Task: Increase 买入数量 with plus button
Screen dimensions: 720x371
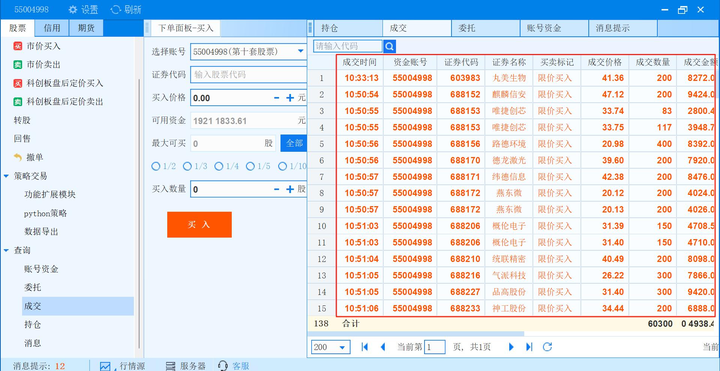Action: coord(290,189)
